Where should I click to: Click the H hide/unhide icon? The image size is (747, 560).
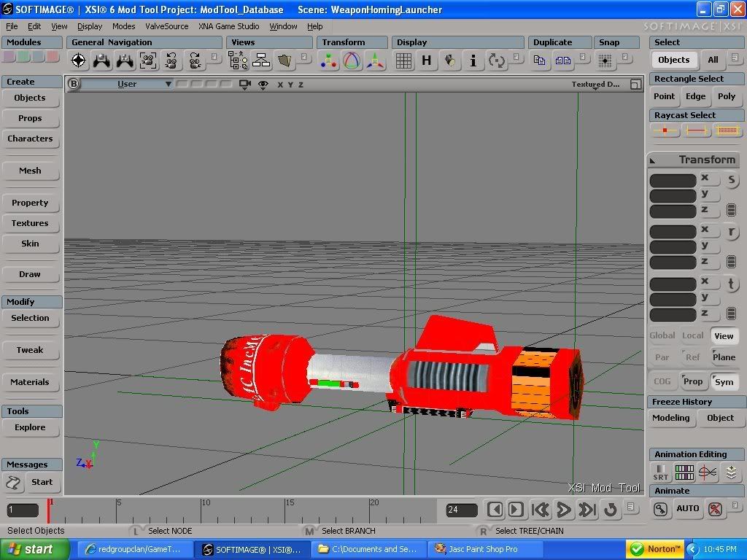[x=426, y=61]
